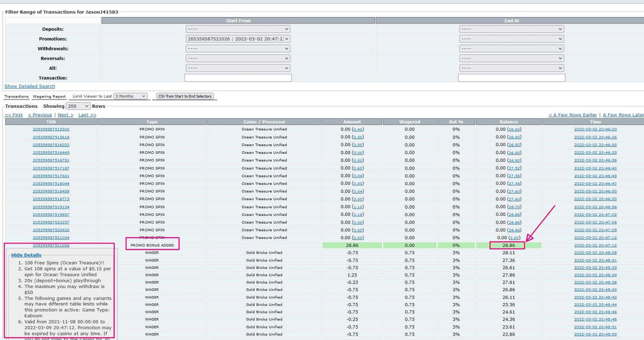The image size is (644, 340).
Task: Open the Deposits Start From dropdown
Action: 238,29
